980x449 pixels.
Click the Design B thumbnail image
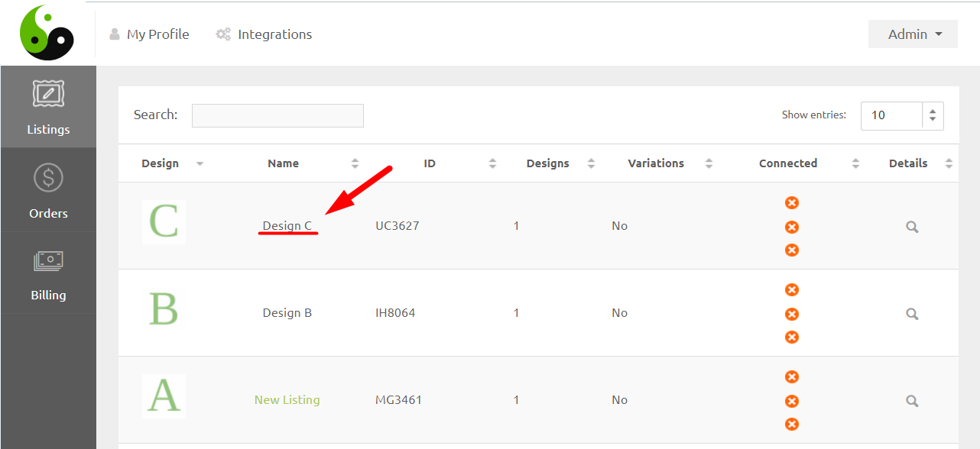point(164,309)
